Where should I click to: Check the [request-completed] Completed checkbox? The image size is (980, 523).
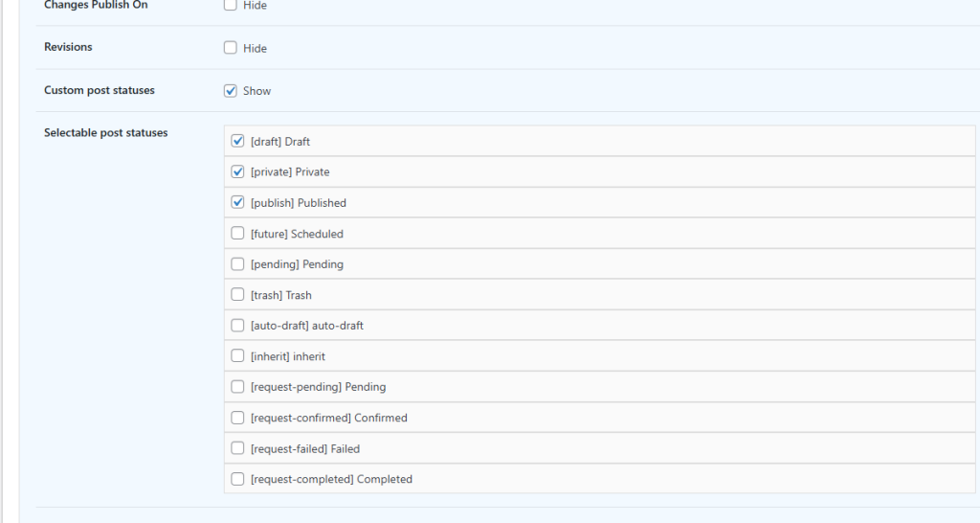(238, 478)
